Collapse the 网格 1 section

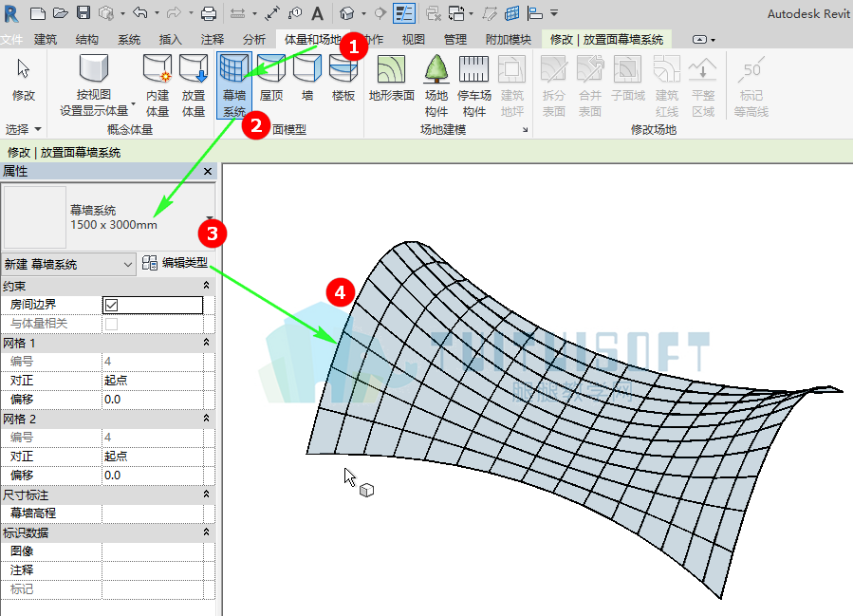pos(206,343)
